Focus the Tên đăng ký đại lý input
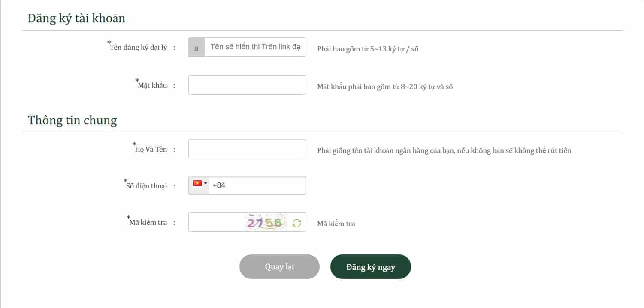The image size is (644, 308). (255, 47)
